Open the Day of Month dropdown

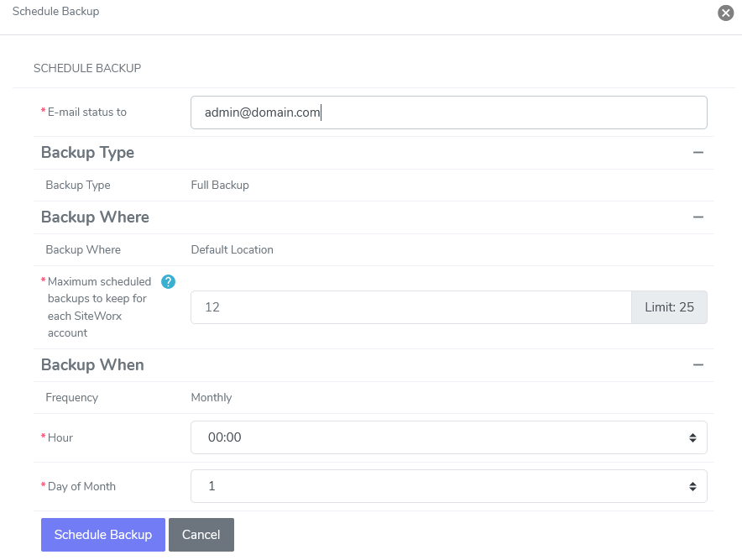click(x=449, y=486)
